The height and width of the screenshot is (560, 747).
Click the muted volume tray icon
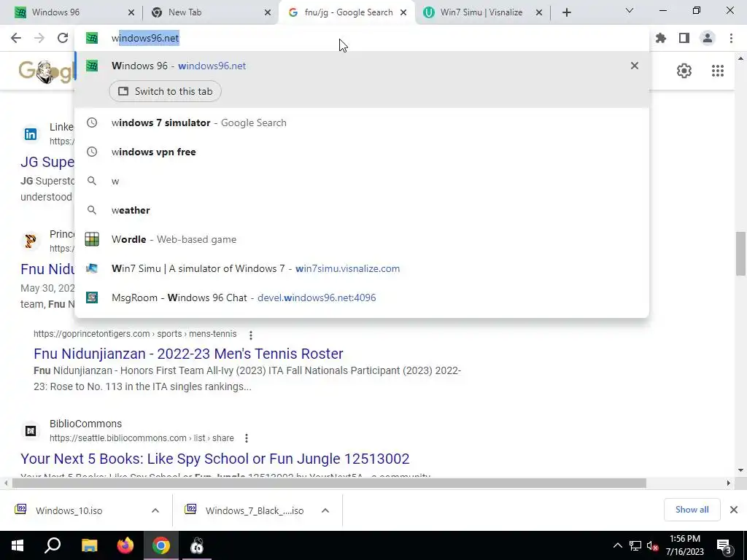click(653, 545)
